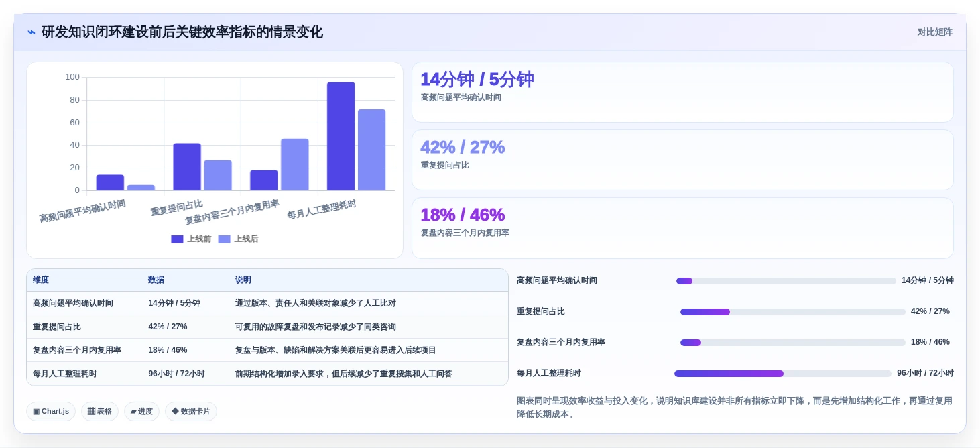Click the 重复提问占比 progress bar
Screen dimensions: 980x448
[792, 312]
